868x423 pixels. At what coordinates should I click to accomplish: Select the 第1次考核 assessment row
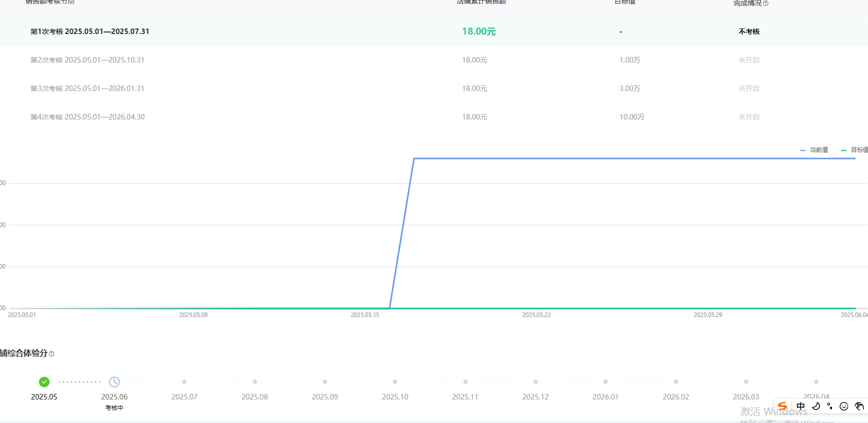pos(90,31)
